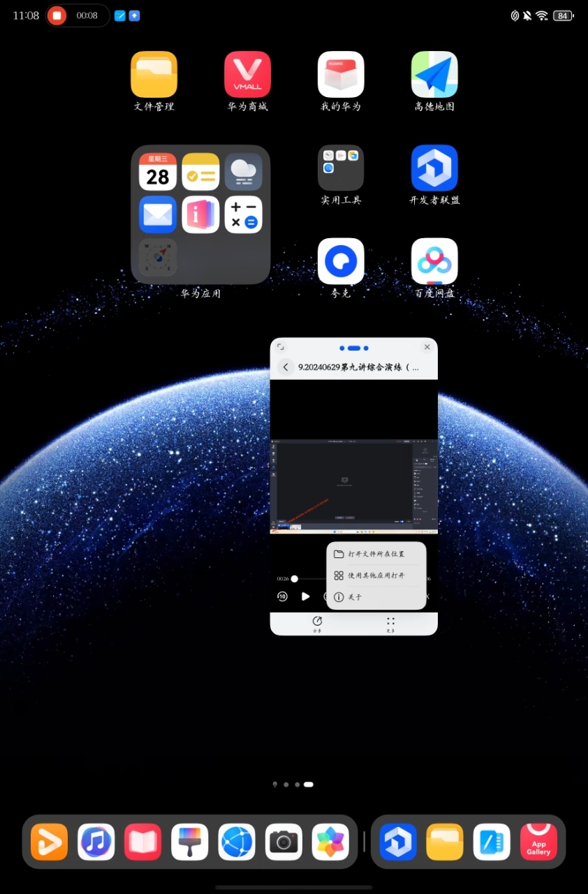This screenshot has height=894, width=588.
Task: Launch the 华为商城 VMALL app
Action: tap(247, 74)
